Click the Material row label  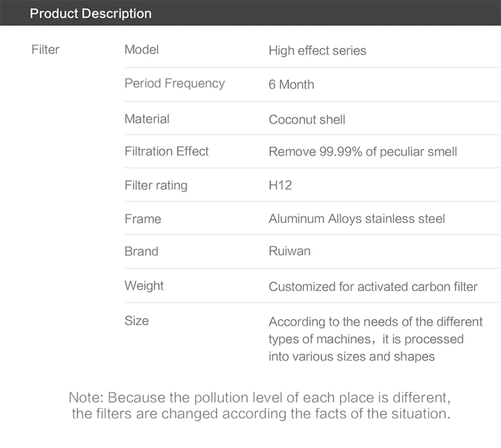(147, 119)
